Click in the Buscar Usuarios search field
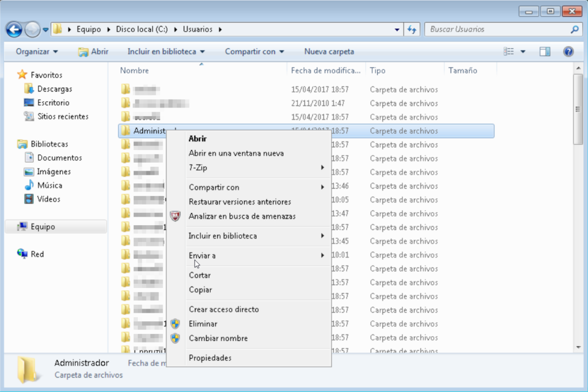This screenshot has height=392, width=588. coord(497,29)
